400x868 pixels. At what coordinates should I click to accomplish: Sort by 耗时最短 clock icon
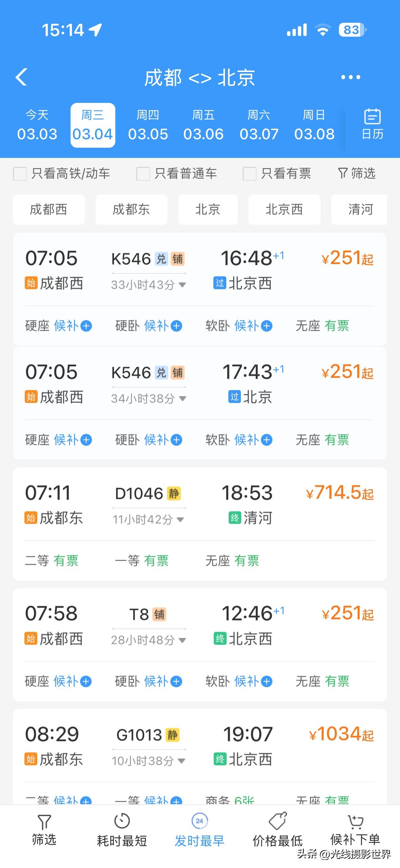coord(122,821)
